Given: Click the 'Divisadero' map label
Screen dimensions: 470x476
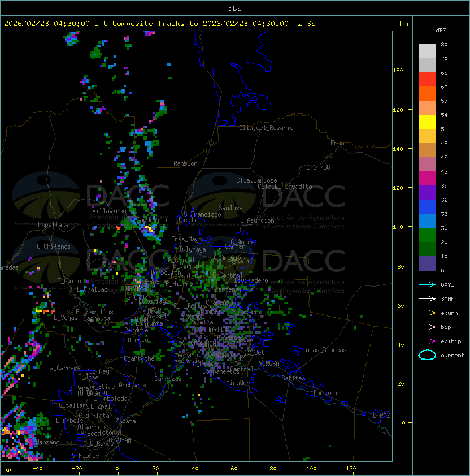Looking at the screenshot, I should point(251,280).
